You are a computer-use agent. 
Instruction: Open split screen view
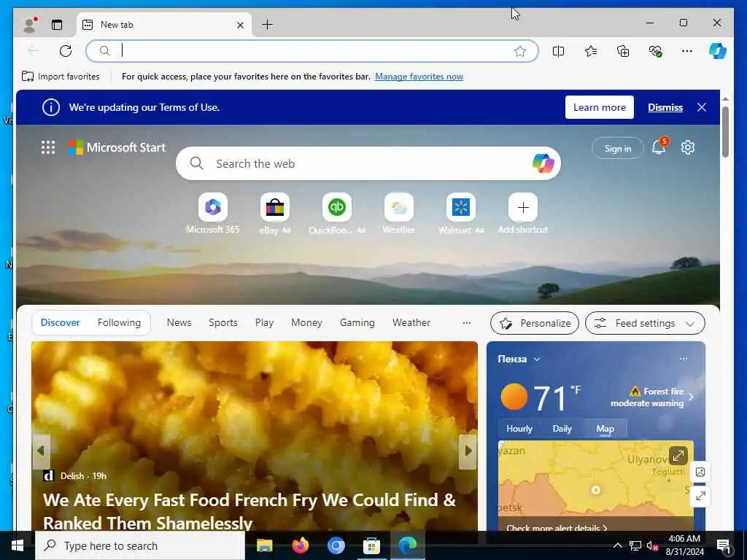click(558, 51)
